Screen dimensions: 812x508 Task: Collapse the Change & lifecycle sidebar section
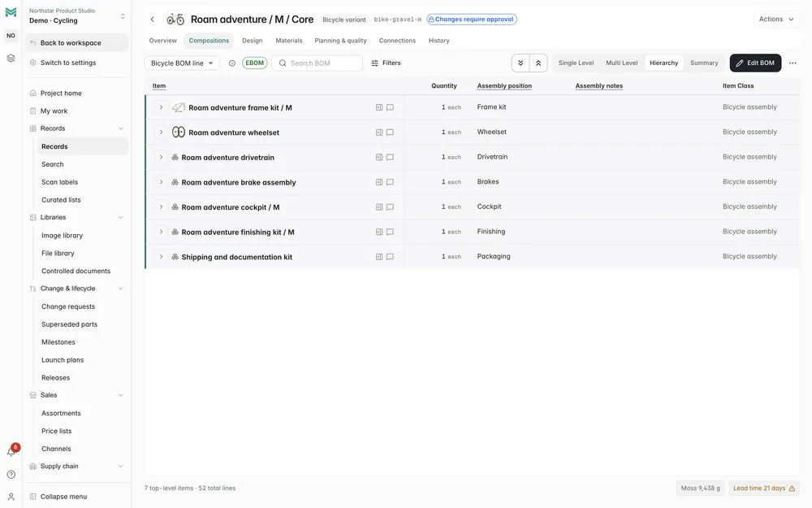pos(121,289)
